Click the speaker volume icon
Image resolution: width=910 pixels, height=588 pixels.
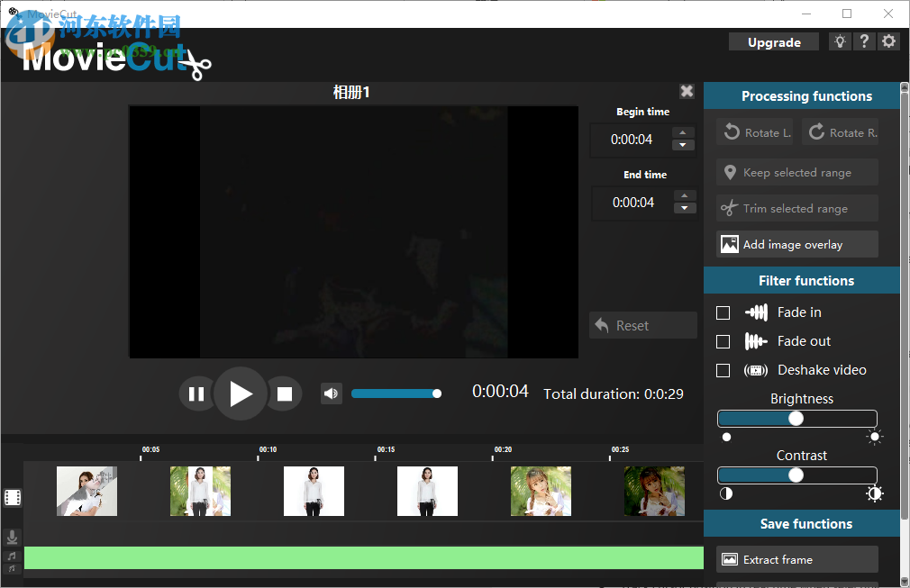click(x=331, y=393)
